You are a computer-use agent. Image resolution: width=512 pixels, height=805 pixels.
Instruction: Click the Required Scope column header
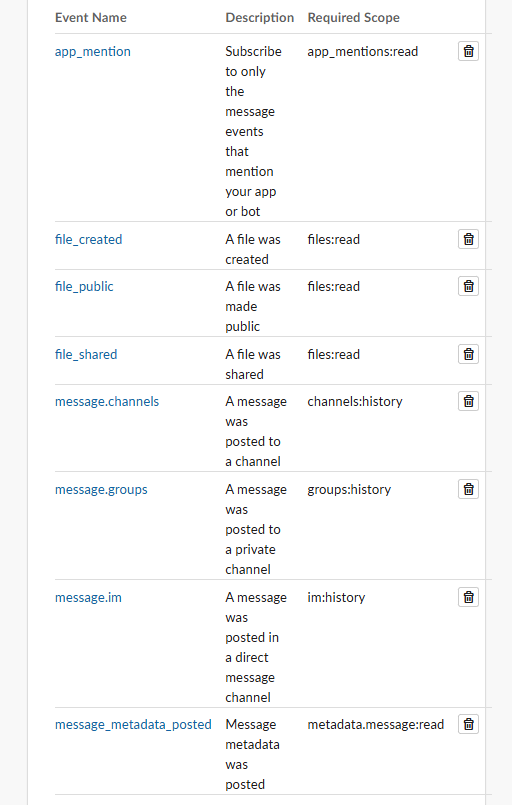coord(353,17)
